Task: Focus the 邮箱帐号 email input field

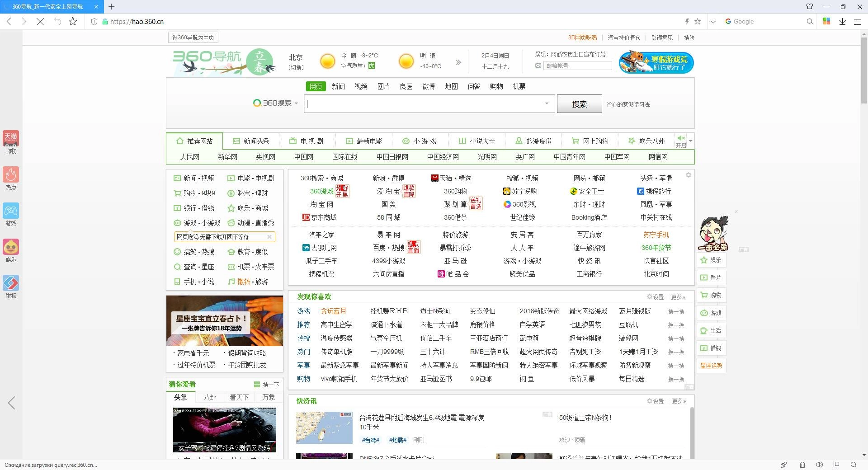Action: click(577, 66)
